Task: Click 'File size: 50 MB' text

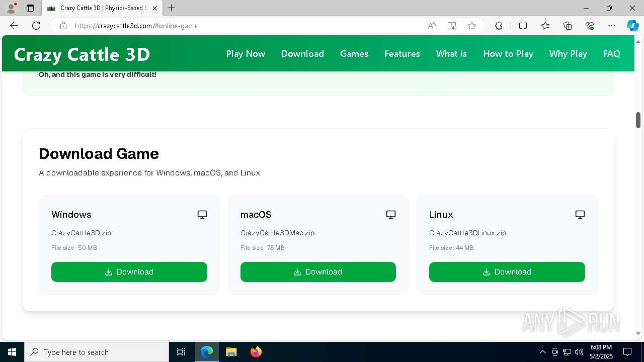Action: pyautogui.click(x=74, y=248)
